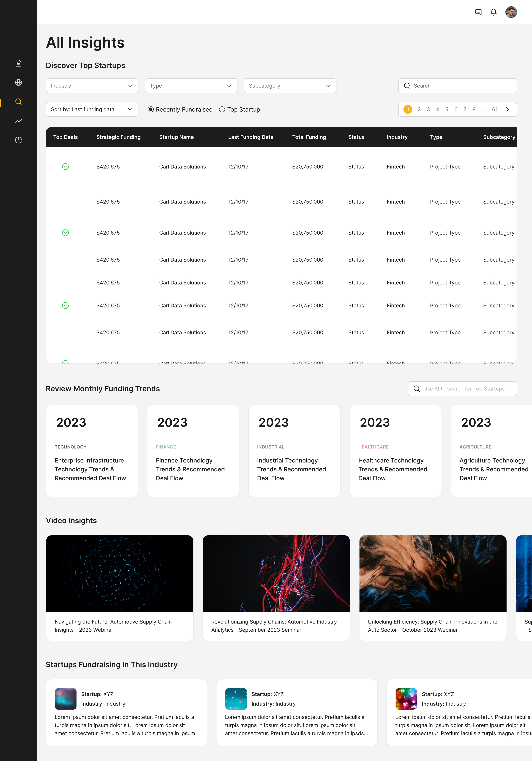Select the search icon in sidebar
This screenshot has height=761, width=532.
click(x=19, y=102)
